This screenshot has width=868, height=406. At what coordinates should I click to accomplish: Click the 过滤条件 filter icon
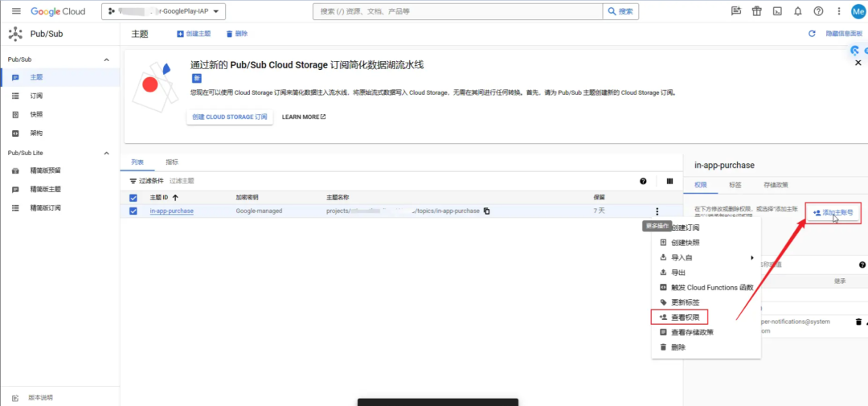[133, 181]
